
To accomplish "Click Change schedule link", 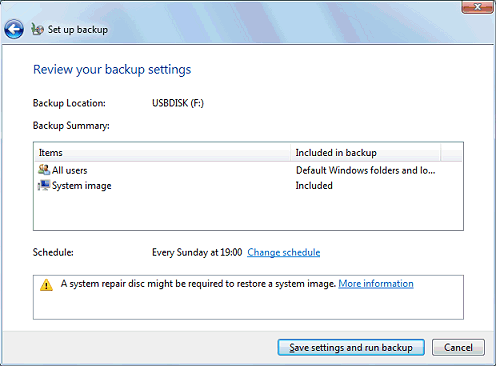I will coord(284,252).
